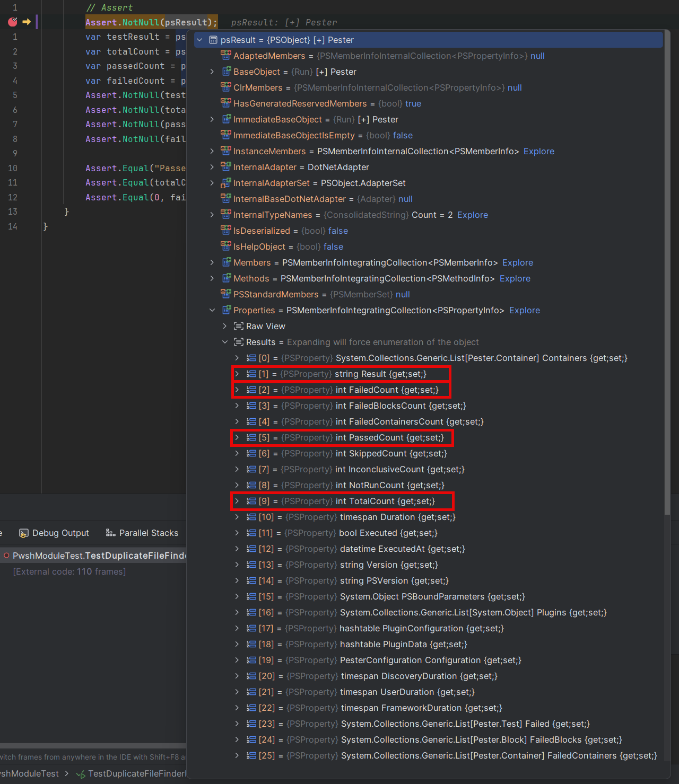Click the TotalCount property item icon
The image size is (679, 784).
click(x=251, y=501)
